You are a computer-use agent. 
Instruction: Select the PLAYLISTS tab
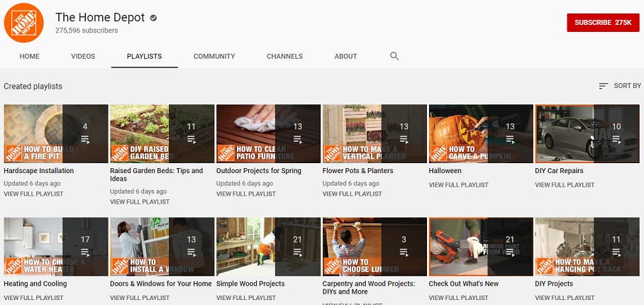coord(144,56)
